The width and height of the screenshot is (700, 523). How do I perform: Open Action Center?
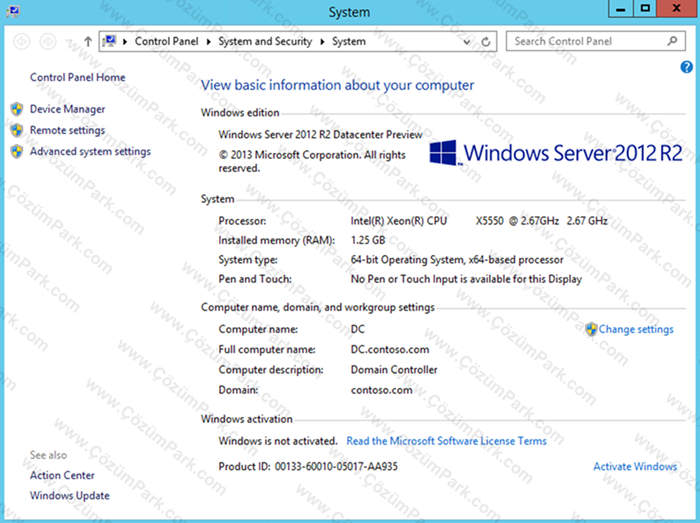(62, 475)
